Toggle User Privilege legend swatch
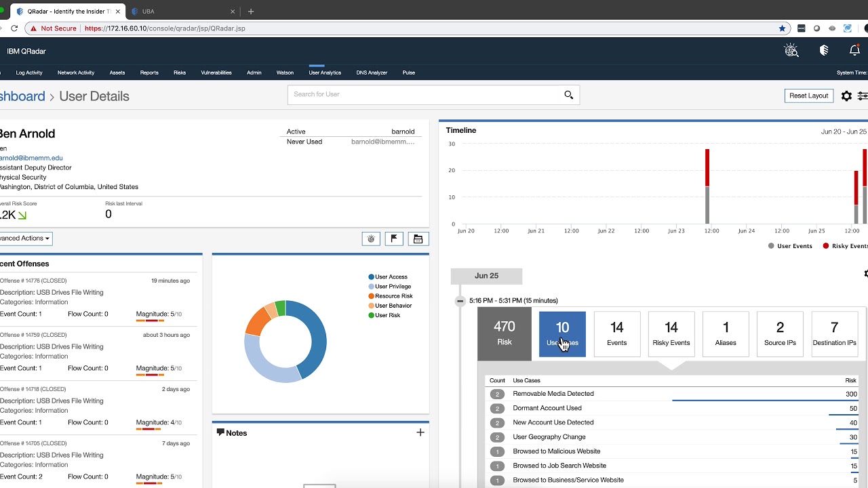The image size is (868, 488). click(372, 287)
